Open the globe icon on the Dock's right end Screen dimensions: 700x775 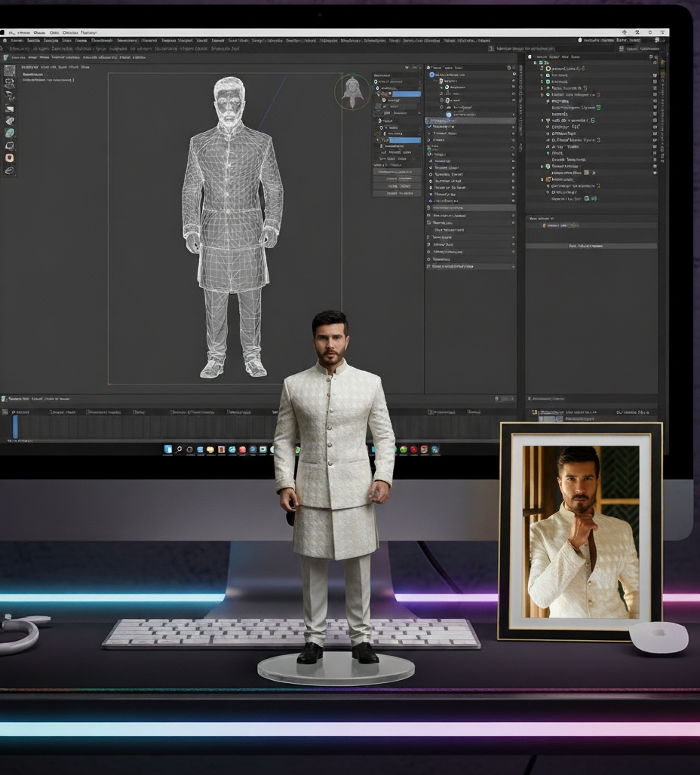pos(434,449)
